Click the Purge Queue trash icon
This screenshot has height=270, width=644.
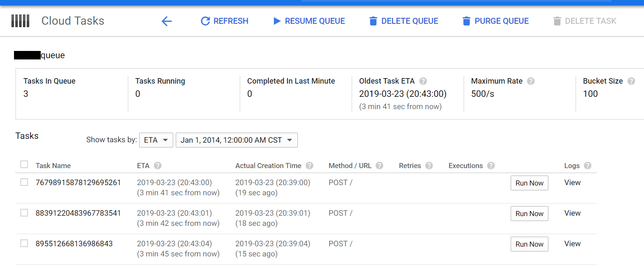467,21
